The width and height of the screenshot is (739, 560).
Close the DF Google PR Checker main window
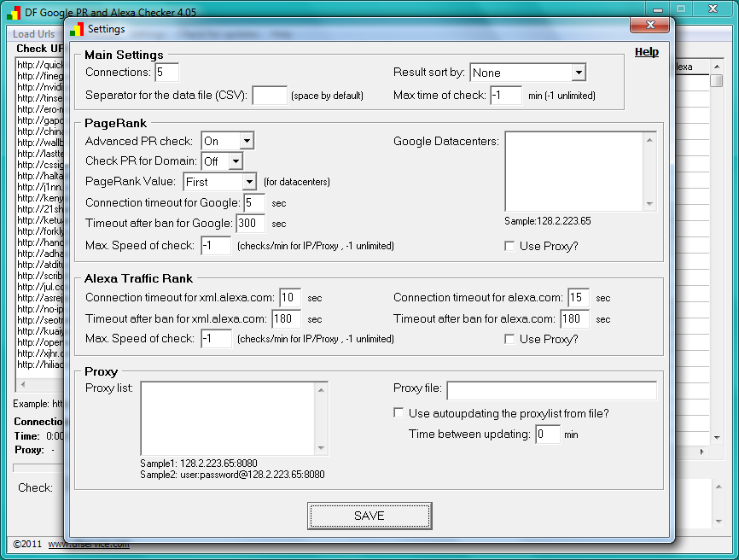713,9
